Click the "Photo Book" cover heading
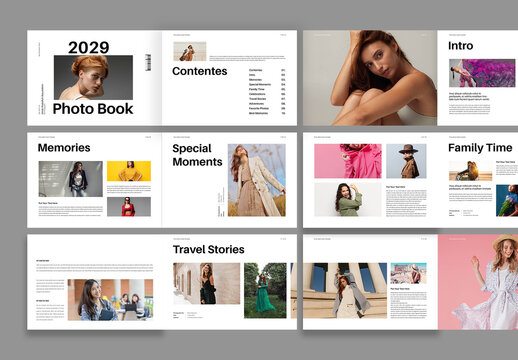518x360 pixels. pyautogui.click(x=93, y=109)
